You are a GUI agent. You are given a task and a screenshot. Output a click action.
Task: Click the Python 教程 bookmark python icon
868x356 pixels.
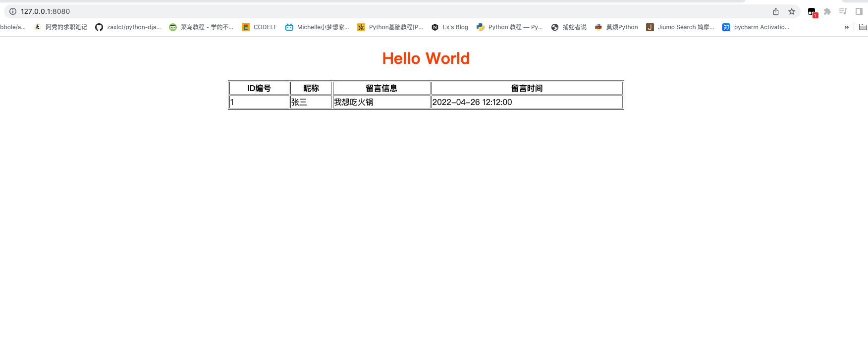(x=481, y=27)
